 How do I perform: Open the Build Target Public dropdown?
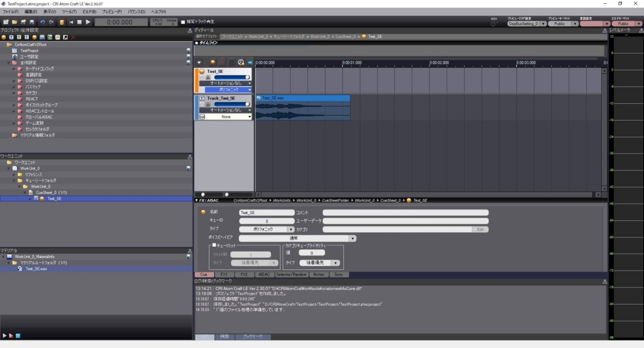tap(626, 24)
